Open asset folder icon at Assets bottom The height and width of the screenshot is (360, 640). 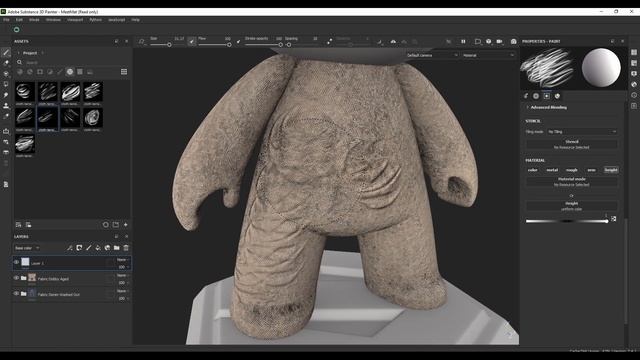116,224
